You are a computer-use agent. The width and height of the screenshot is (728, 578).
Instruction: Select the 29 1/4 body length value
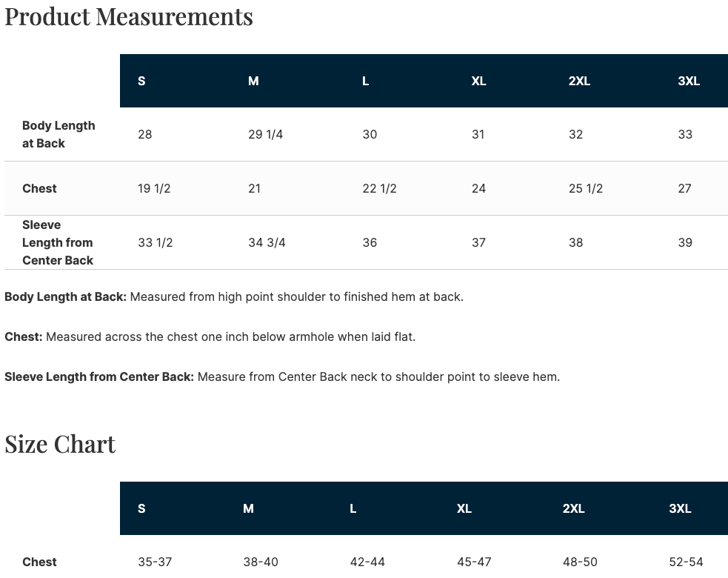tap(266, 134)
